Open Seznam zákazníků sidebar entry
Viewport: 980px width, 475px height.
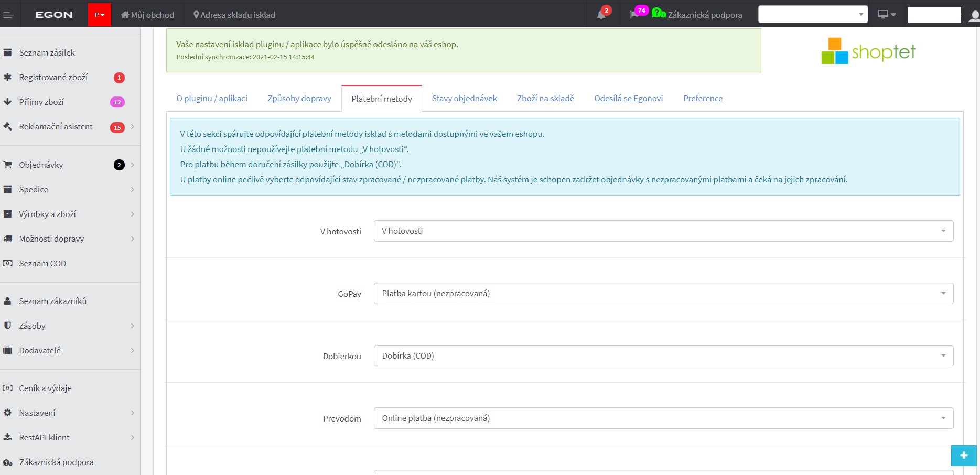pos(52,301)
